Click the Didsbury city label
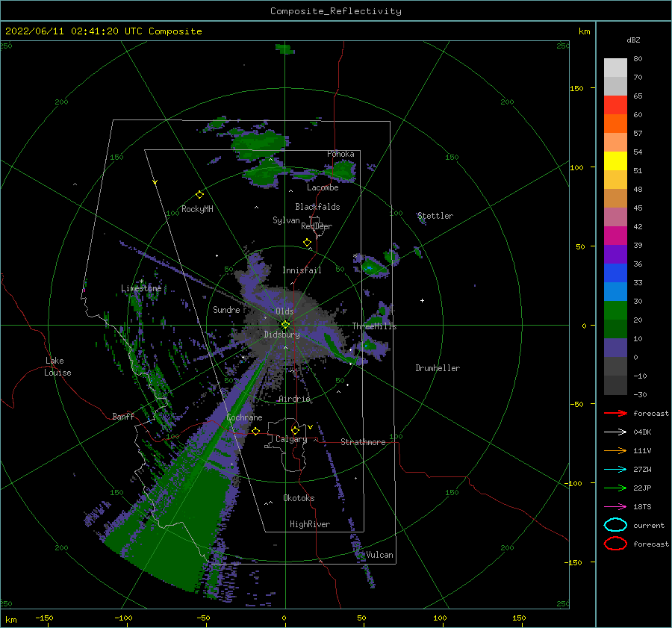 [281, 335]
